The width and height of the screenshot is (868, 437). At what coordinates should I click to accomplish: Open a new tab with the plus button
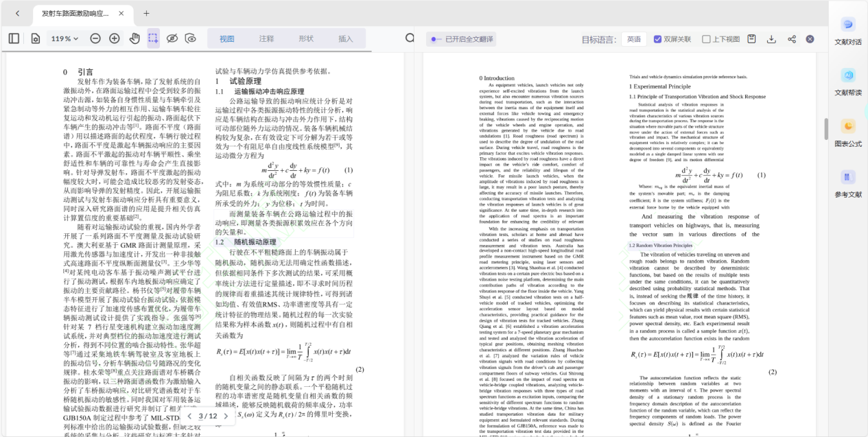pyautogui.click(x=146, y=13)
